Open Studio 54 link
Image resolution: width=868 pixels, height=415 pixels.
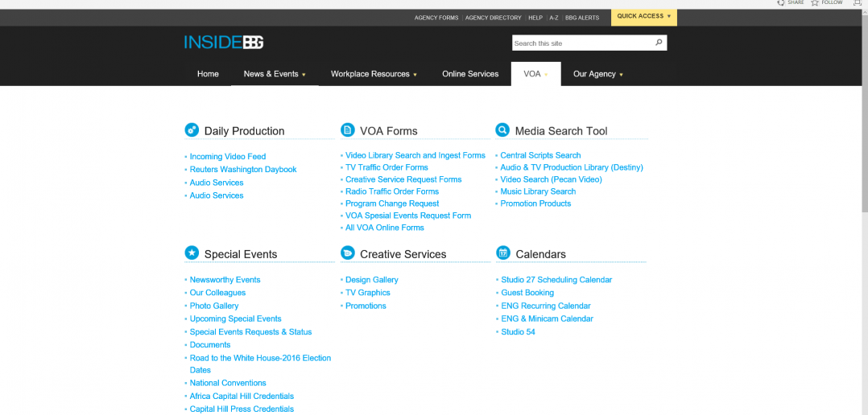[x=519, y=332]
